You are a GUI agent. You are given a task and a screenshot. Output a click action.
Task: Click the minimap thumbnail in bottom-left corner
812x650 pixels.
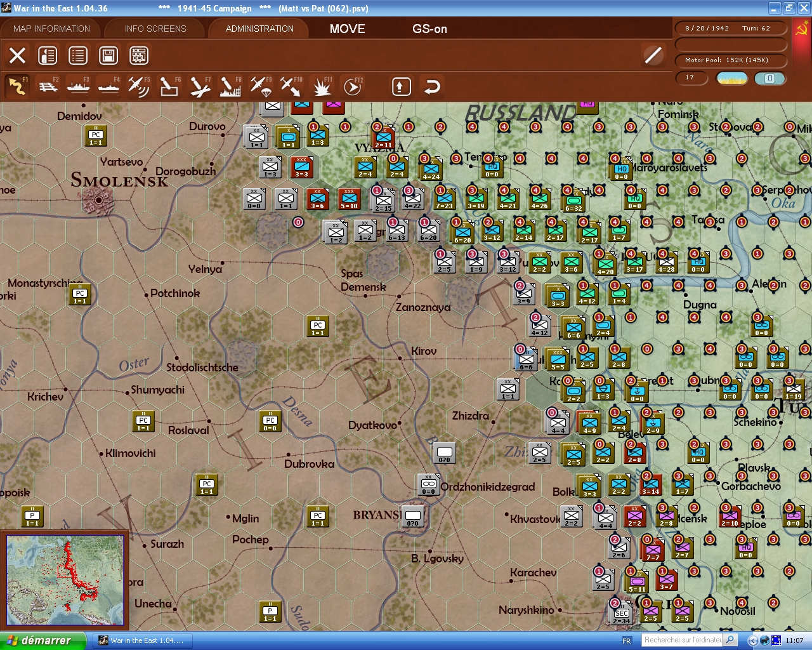65,581
